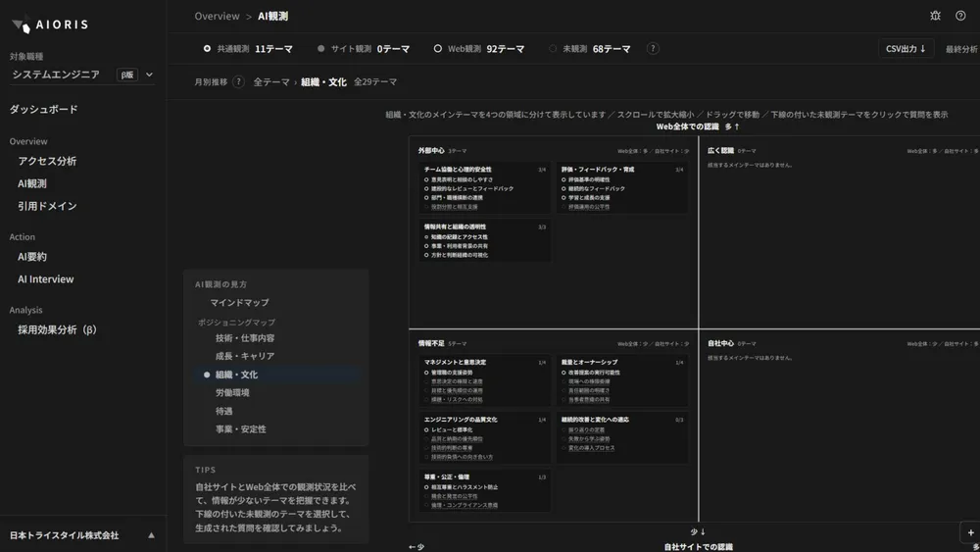Click the 情報不足 quadrant heading
The image size is (980, 552).
(431, 344)
